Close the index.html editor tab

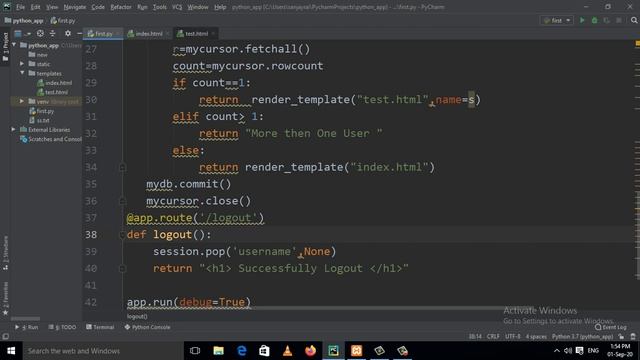click(168, 33)
